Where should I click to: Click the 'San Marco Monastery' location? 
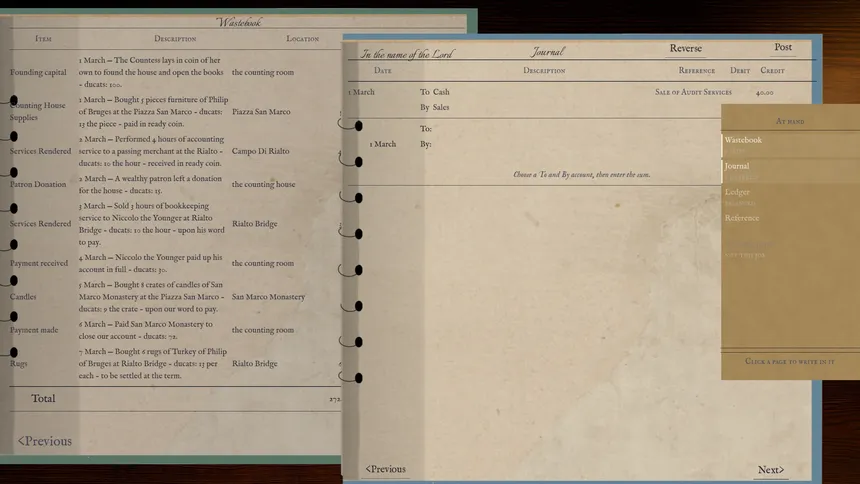[x=268, y=297]
